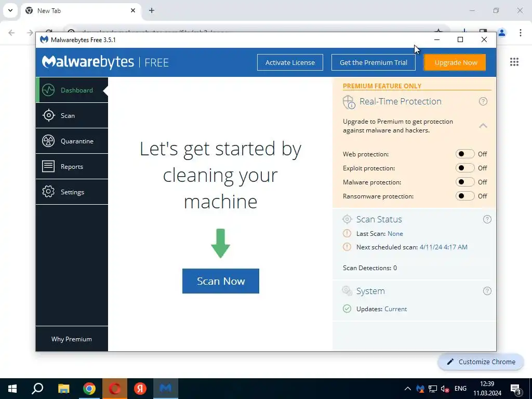This screenshot has height=399, width=532.
Task: Click the Scan Status target icon
Action: 347,219
